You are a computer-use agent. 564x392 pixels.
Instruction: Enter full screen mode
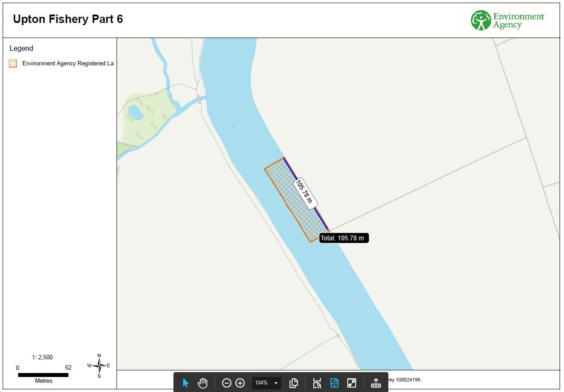(x=352, y=383)
